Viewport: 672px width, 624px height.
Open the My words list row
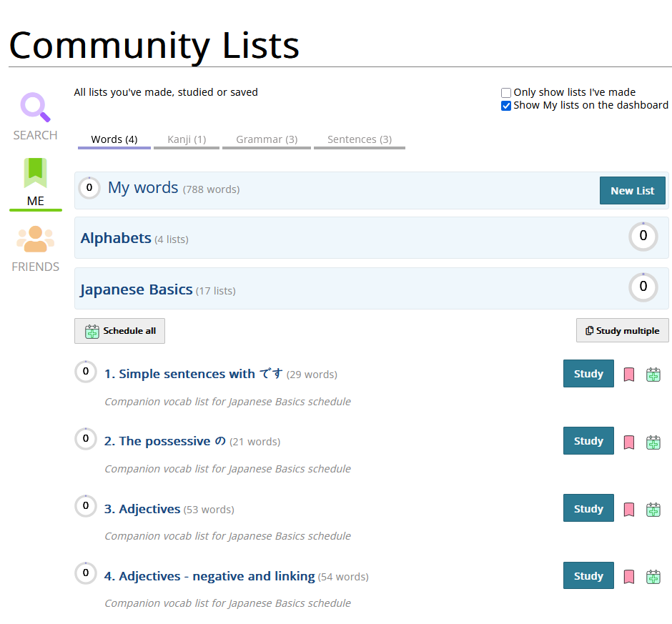(x=143, y=188)
